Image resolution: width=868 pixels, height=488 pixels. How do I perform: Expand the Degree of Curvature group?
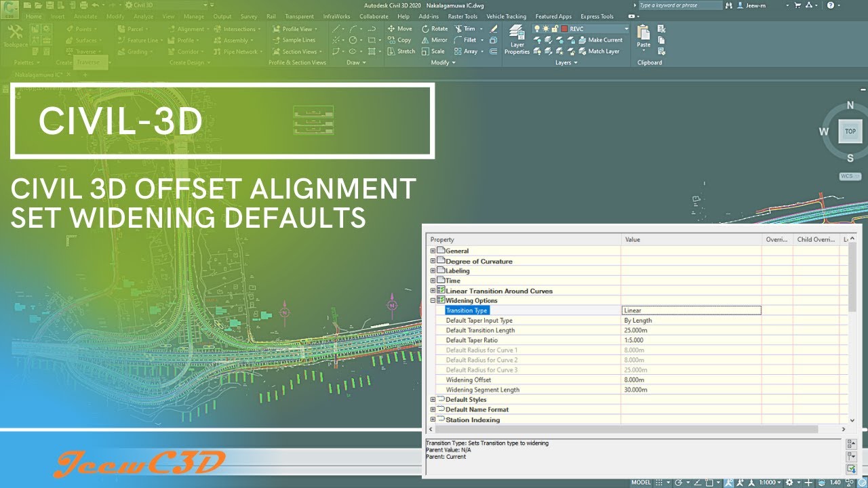coord(433,261)
